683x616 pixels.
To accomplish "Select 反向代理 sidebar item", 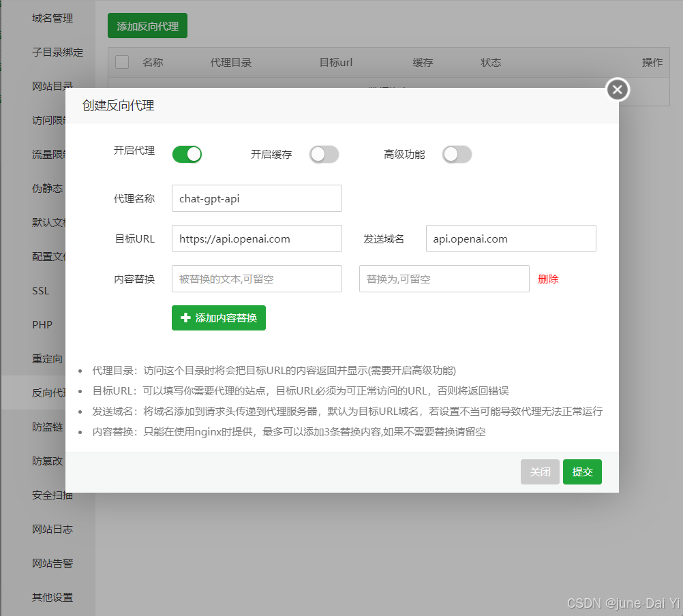I will 48,392.
